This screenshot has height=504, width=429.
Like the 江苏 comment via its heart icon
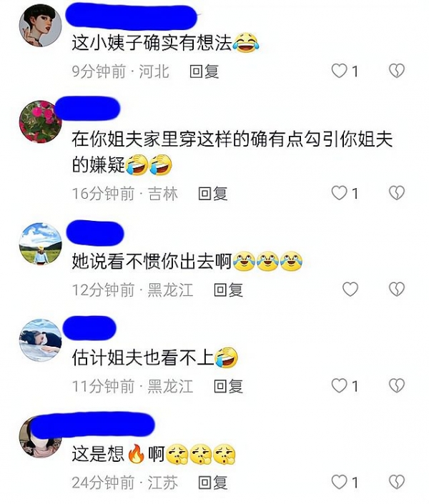pos(339,482)
